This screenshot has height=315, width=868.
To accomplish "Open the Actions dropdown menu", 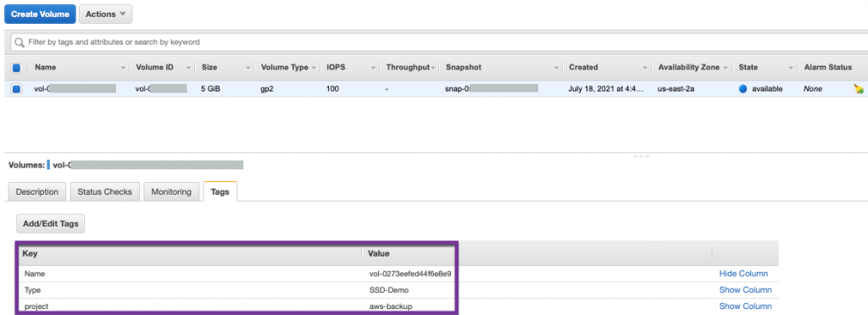I will click(x=106, y=14).
